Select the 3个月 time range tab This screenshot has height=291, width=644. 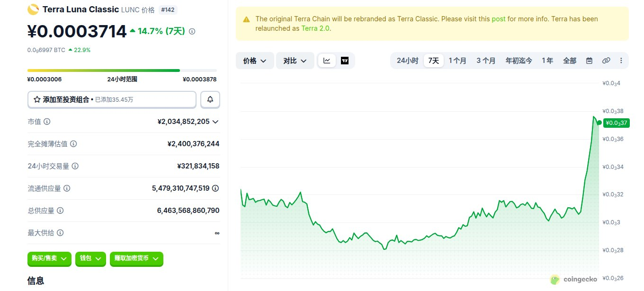coord(486,61)
